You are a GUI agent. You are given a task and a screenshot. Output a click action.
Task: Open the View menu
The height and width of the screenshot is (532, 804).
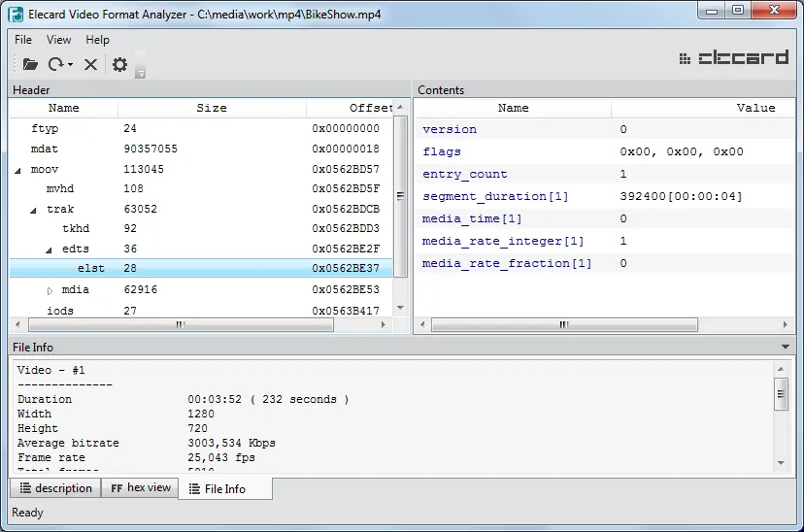(x=58, y=40)
